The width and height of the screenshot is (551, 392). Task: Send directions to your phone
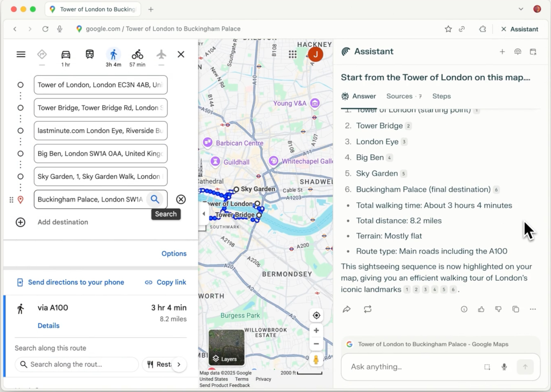pos(70,282)
